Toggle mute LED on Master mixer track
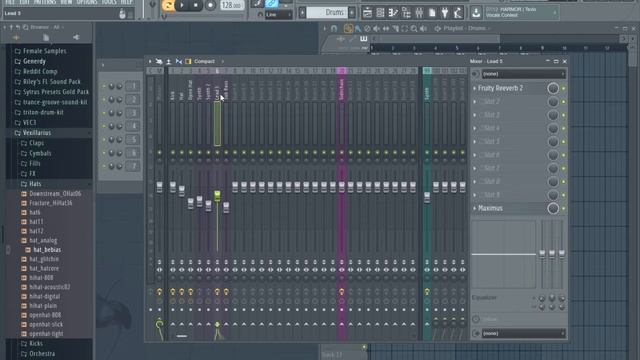 159,152
